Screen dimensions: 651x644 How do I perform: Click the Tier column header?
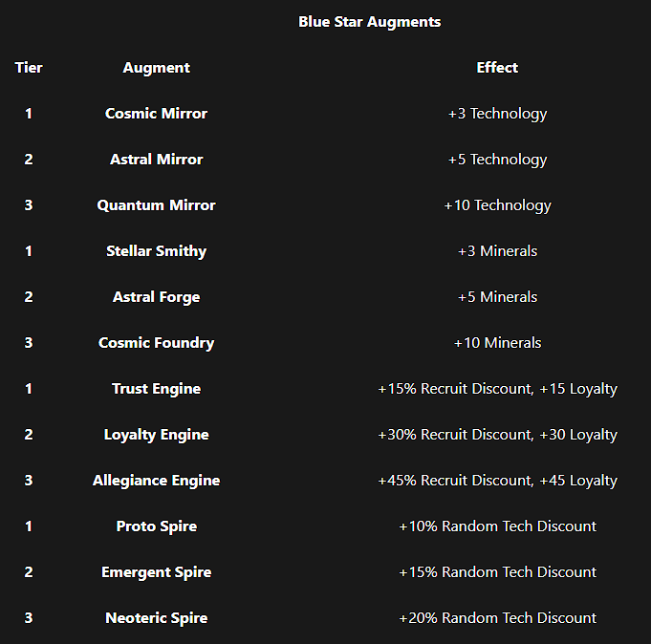29,68
